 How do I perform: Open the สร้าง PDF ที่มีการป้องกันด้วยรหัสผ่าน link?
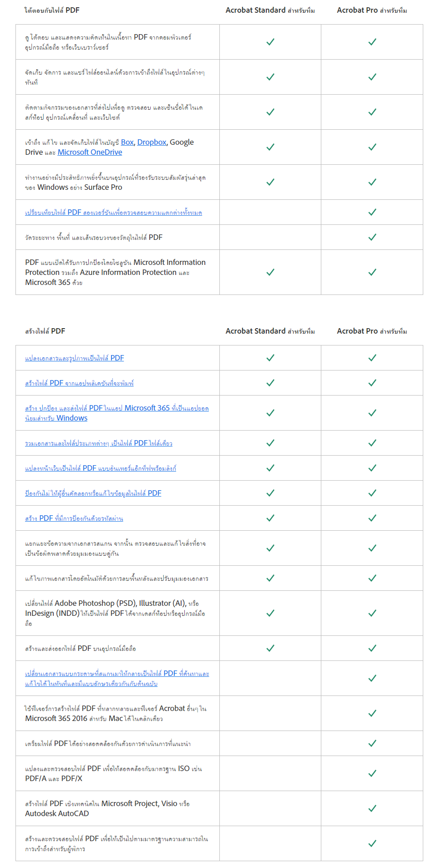[74, 518]
